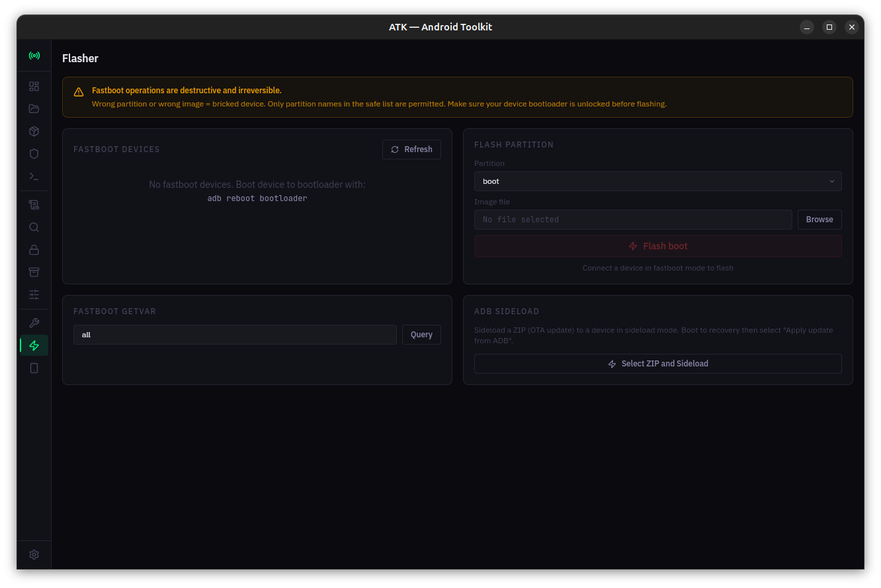This screenshot has width=881, height=588.
Task: Open the settings gear icon in sidebar
Action: point(34,554)
